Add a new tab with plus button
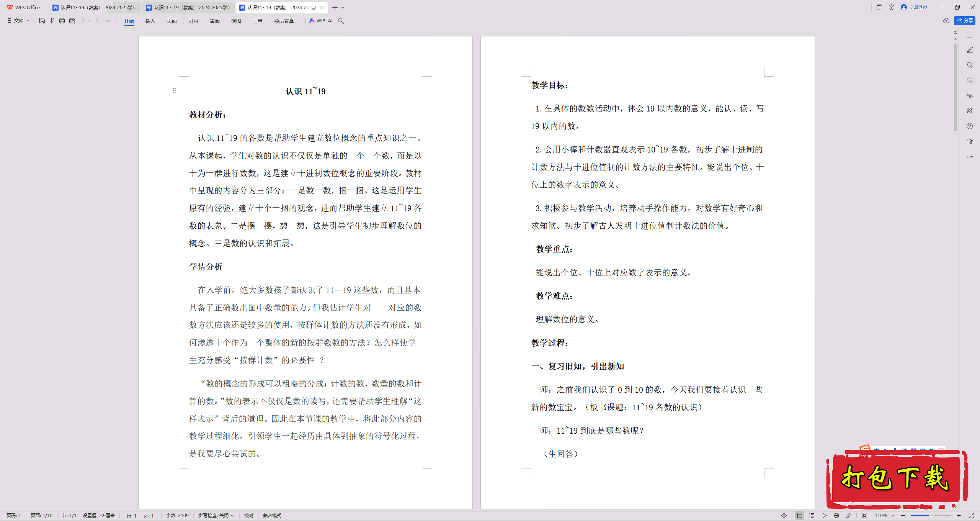Screen dimensions: 980x521 pyautogui.click(x=335, y=8)
